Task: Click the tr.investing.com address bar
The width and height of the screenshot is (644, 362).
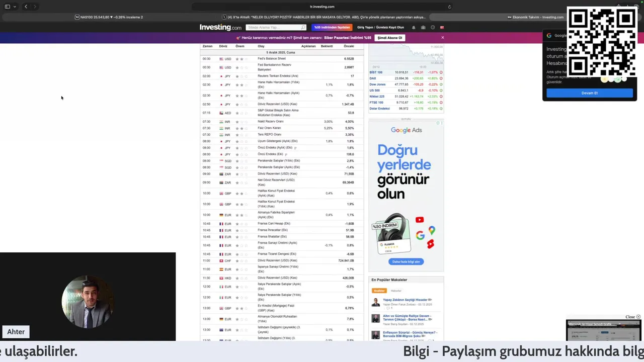Action: point(322,7)
